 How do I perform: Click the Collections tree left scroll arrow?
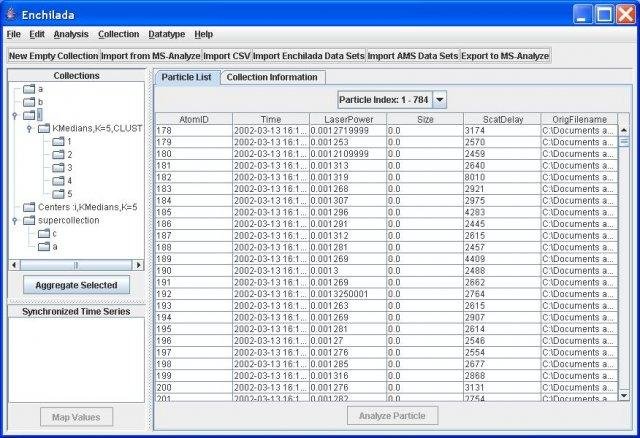click(14, 265)
